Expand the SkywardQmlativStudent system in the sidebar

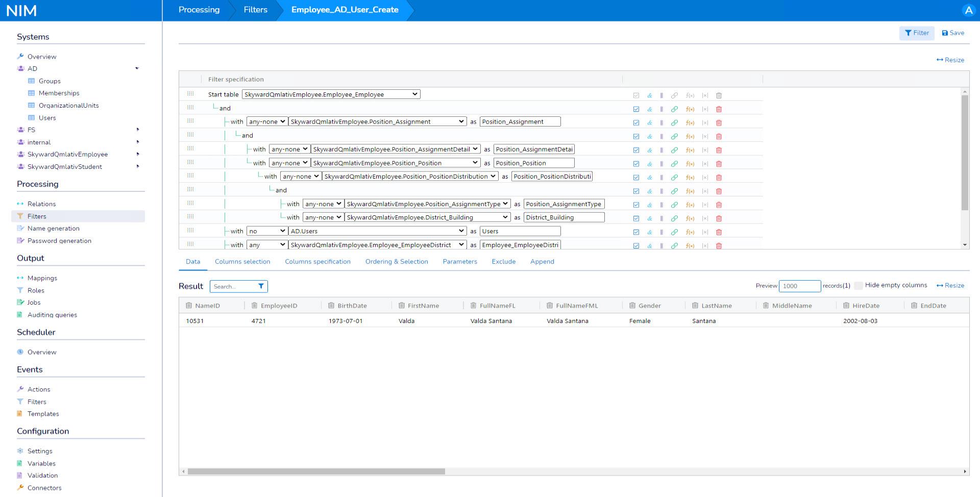[x=137, y=166]
